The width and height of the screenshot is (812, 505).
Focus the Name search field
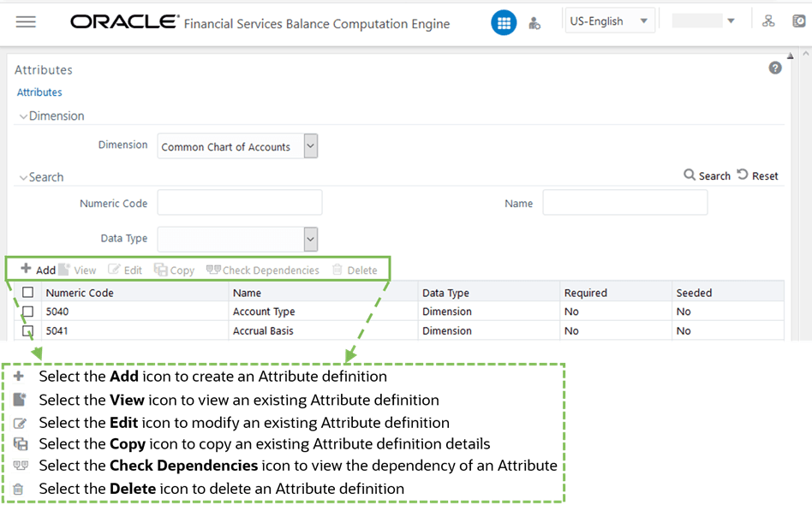(625, 202)
